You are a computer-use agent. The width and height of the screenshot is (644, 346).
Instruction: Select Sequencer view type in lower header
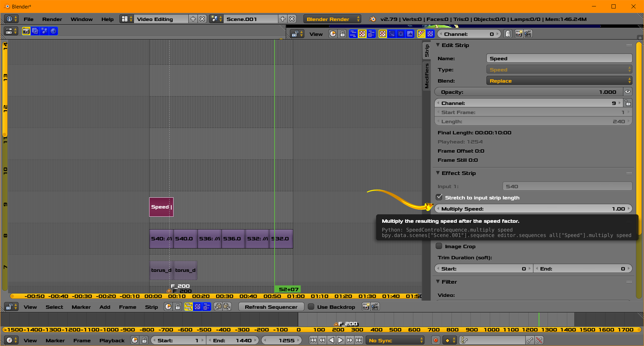[188, 307]
